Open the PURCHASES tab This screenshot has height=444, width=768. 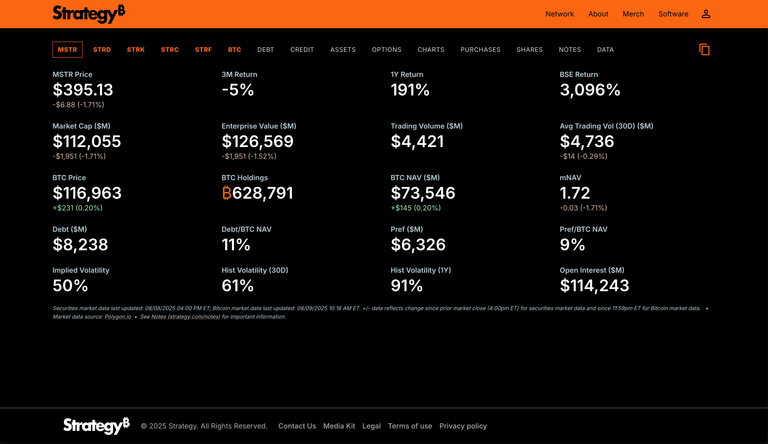pyautogui.click(x=480, y=49)
